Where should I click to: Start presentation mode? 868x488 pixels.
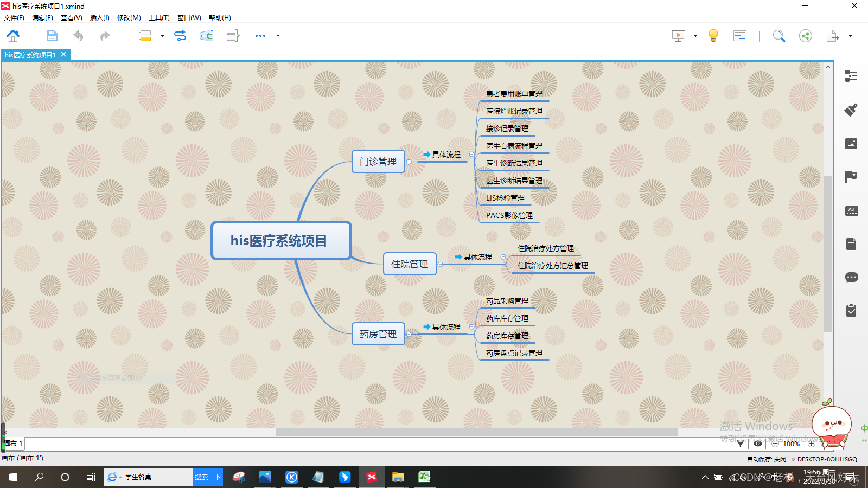tap(678, 36)
